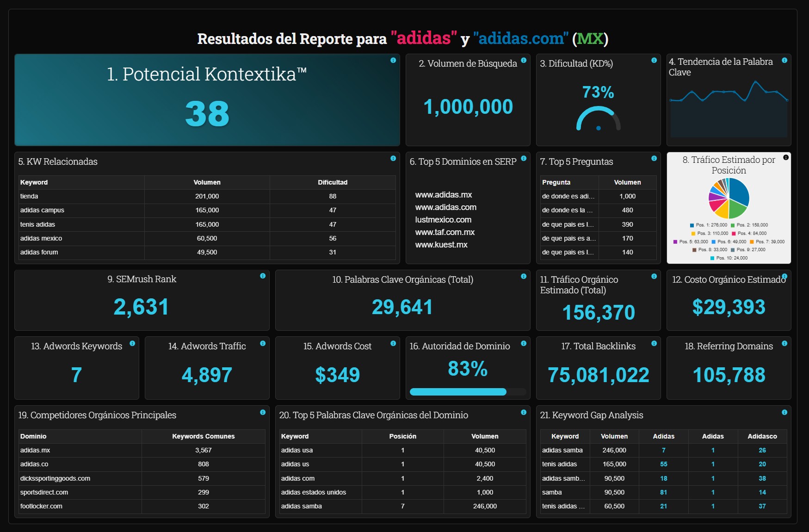Screen dimensions: 809x532
Task: Open www.adidas.mx in SERP domains
Action: 444,195
